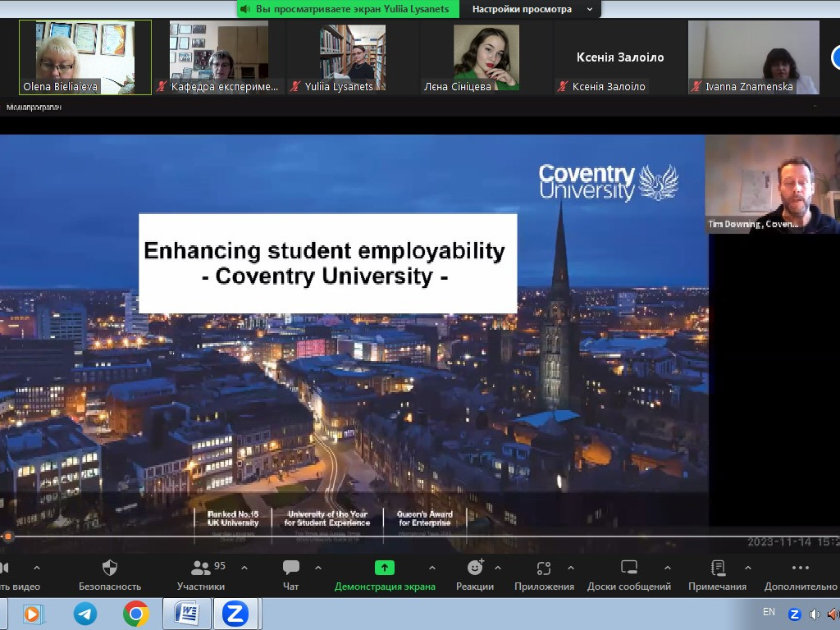Click 'University of the Year for Student Experience'

(x=327, y=518)
